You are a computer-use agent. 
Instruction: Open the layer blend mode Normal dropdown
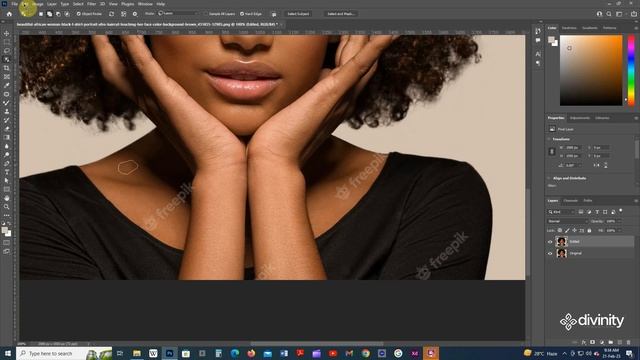(567, 221)
